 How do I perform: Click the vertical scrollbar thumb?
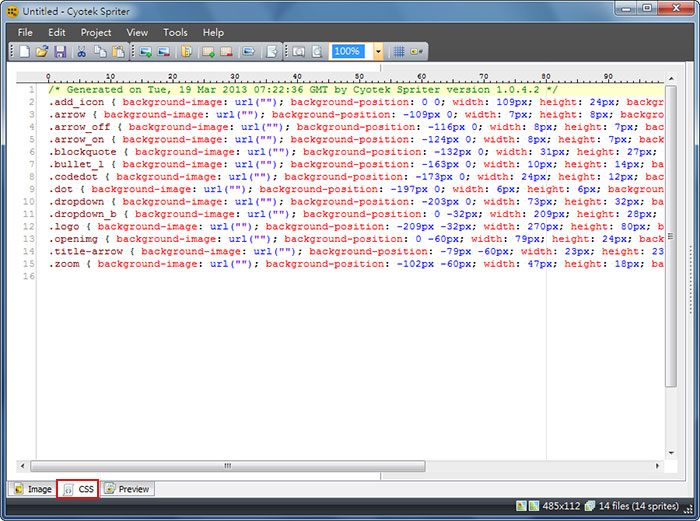[x=671, y=236]
